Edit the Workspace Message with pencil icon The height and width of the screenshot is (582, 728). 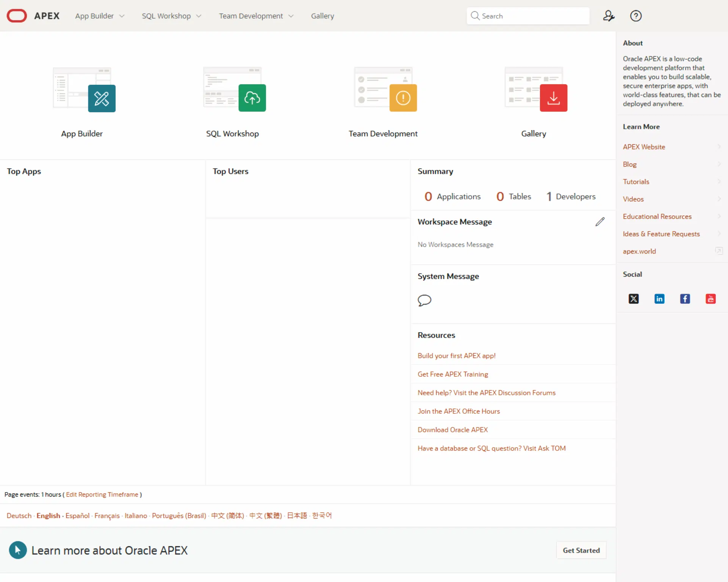pyautogui.click(x=600, y=222)
